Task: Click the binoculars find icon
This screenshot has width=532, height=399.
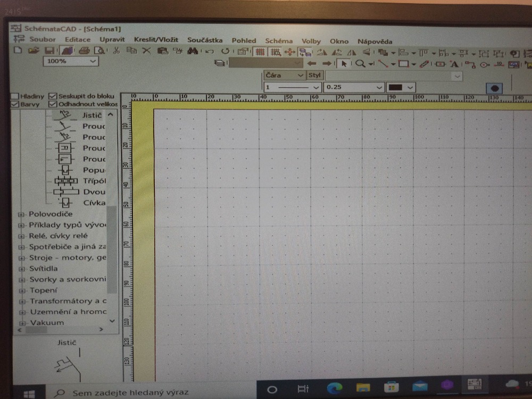Action: click(x=193, y=51)
